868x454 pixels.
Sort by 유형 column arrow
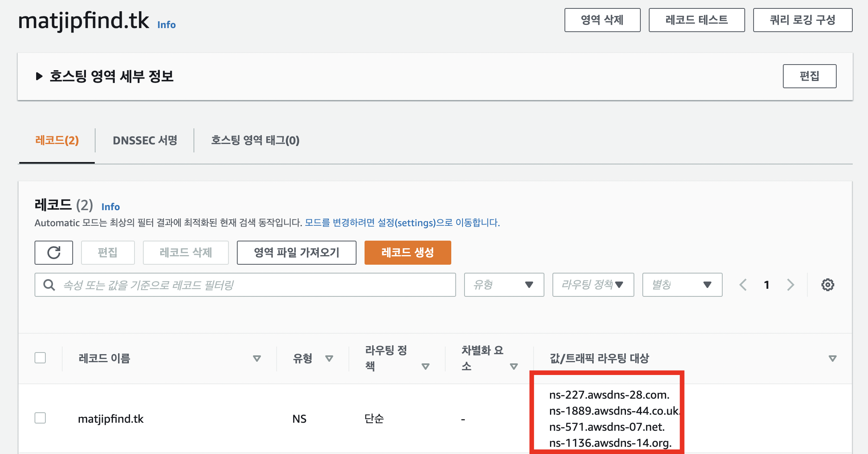(329, 358)
